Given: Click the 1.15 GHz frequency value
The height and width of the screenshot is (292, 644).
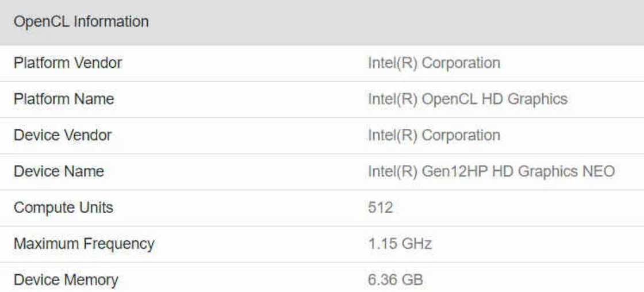Looking at the screenshot, I should coord(400,244).
